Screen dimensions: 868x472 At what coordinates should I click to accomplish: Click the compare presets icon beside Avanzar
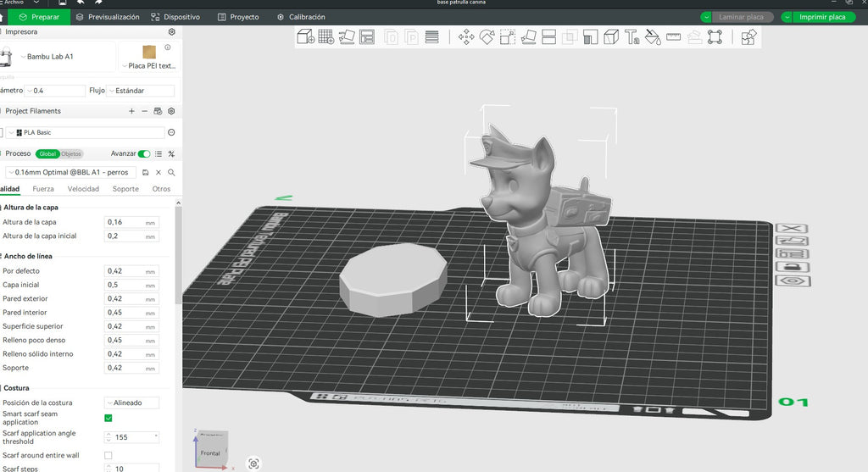click(x=171, y=154)
